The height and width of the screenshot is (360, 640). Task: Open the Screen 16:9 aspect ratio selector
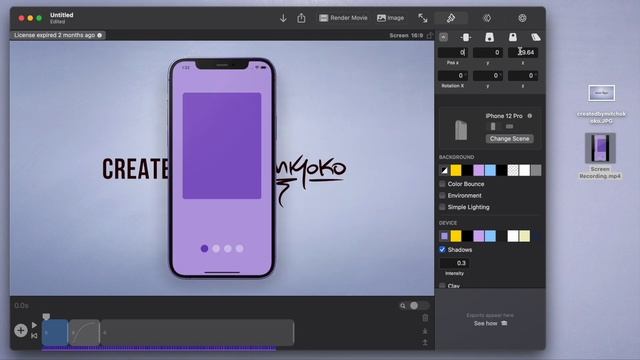click(x=406, y=36)
